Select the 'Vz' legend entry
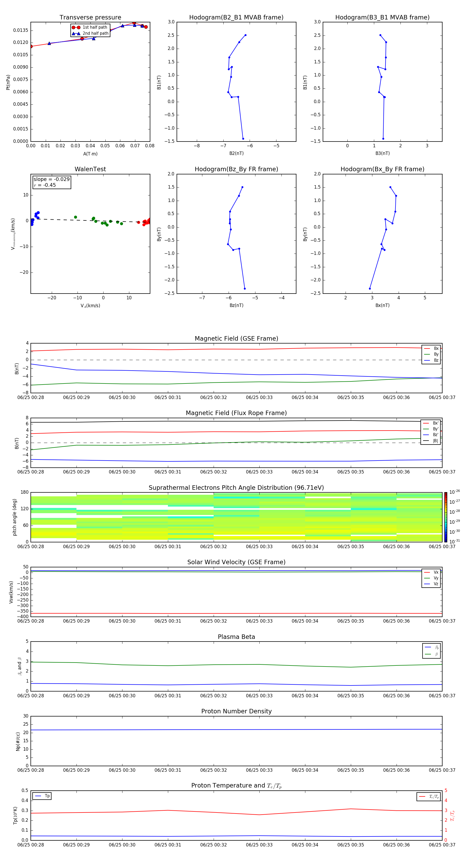 [431, 584]
